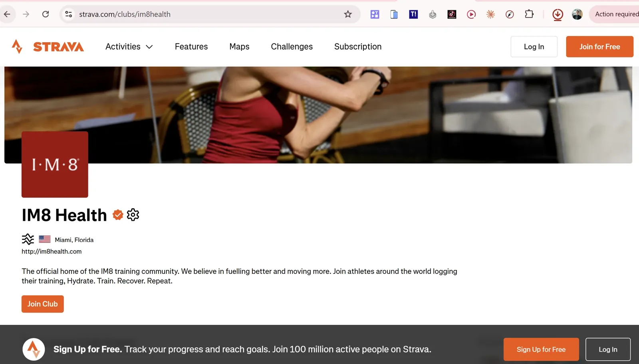639x364 pixels.
Task: Open the Maps menu item
Action: pyautogui.click(x=239, y=47)
